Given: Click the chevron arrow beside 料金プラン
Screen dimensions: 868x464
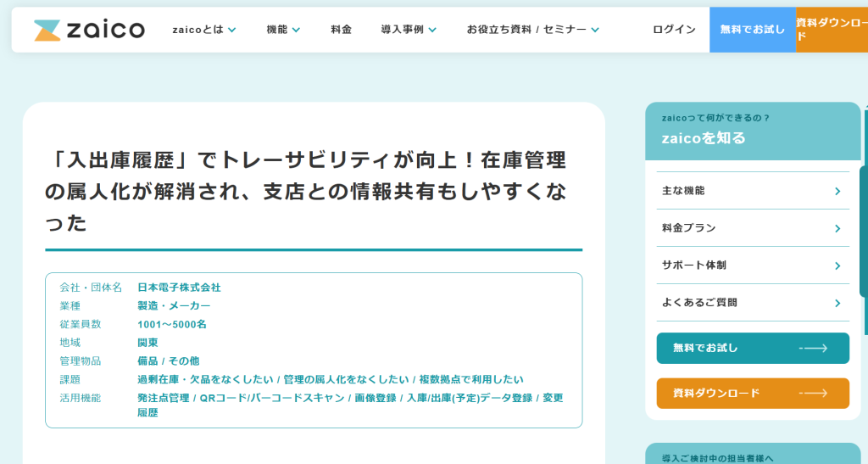Looking at the screenshot, I should click(x=837, y=228).
